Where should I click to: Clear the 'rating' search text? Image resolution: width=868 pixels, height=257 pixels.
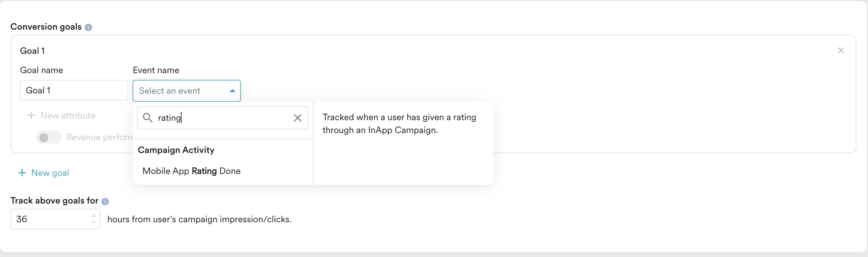[x=297, y=118]
